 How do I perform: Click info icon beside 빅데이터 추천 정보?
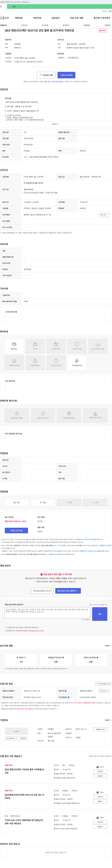[x=19, y=844]
